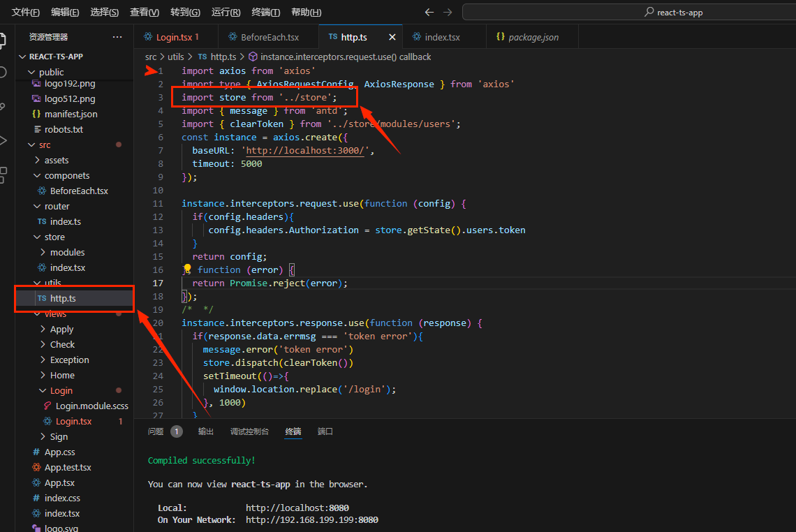Switch to the Terminal (终端) panel tab
This screenshot has width=796, height=532.
point(293,431)
